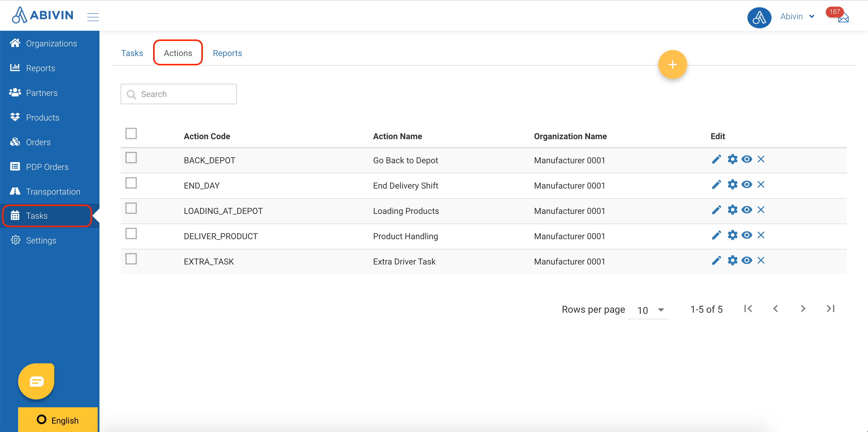The width and height of the screenshot is (868, 432).
Task: Jump to the last page
Action: pyautogui.click(x=831, y=308)
